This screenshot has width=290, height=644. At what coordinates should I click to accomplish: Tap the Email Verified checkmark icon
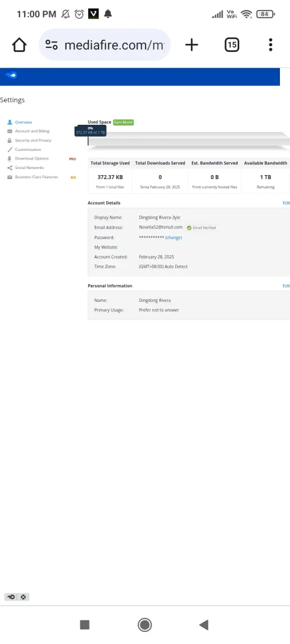click(189, 228)
